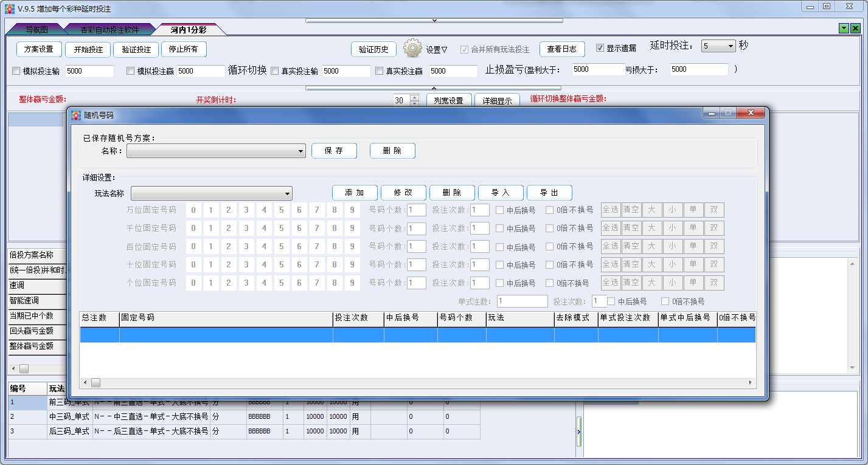The width and height of the screenshot is (868, 465).
Task: Click the 盈利大于 amount input field
Action: [x=598, y=69]
